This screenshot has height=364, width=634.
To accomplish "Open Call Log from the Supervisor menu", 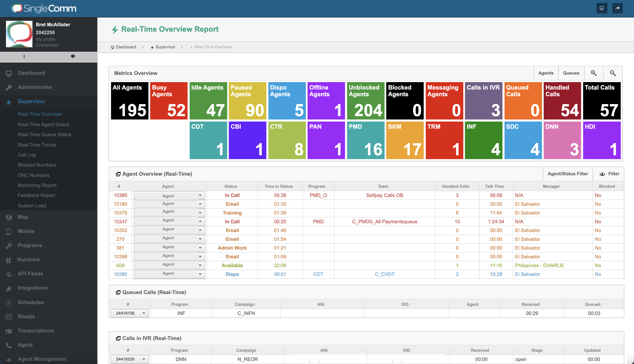I will 26,155.
